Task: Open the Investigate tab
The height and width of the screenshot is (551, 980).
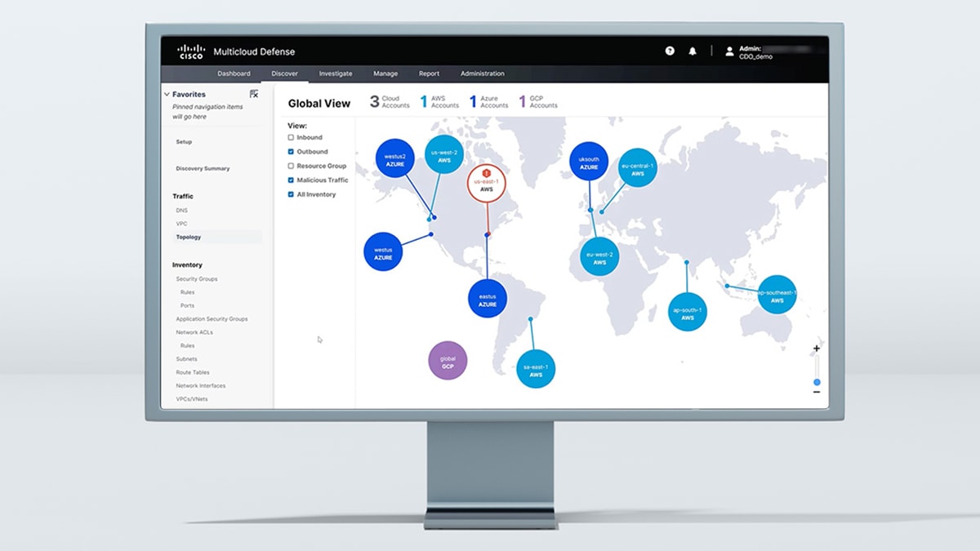Action: coord(336,73)
